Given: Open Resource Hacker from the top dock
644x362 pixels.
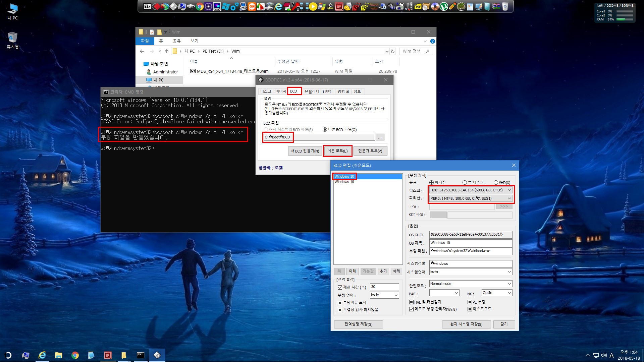Looking at the screenshot, I should [x=374, y=6].
